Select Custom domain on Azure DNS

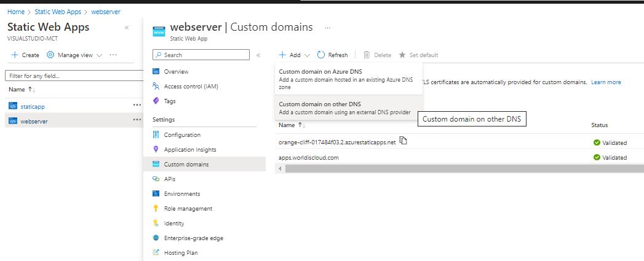(x=348, y=79)
